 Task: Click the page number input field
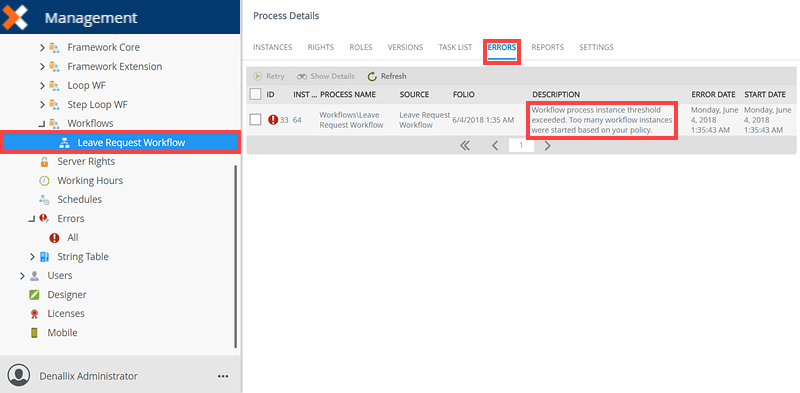(x=521, y=146)
